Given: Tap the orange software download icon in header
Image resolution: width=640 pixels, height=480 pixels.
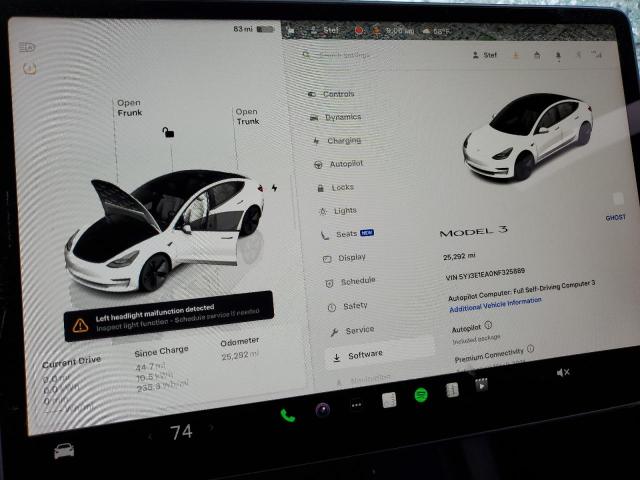Looking at the screenshot, I should [x=516, y=55].
